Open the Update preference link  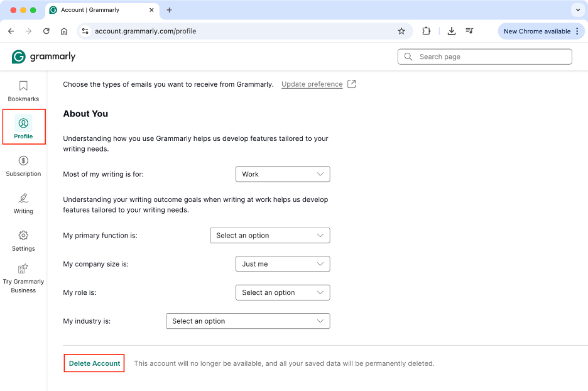pyautogui.click(x=312, y=84)
